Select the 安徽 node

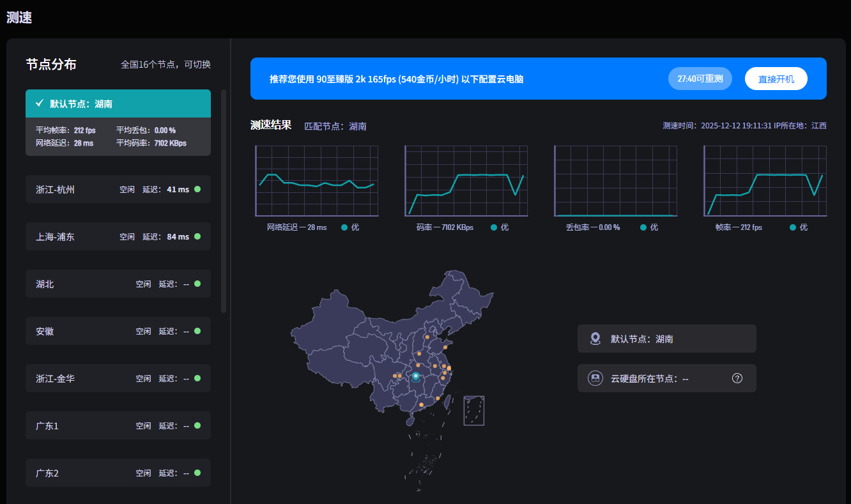pos(118,331)
